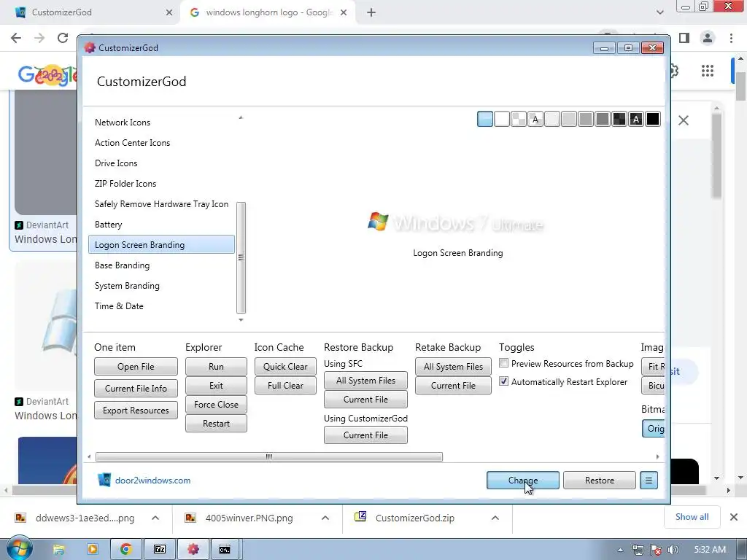Click Full Clear icon cache button
This screenshot has width=747, height=560.
pyautogui.click(x=285, y=386)
